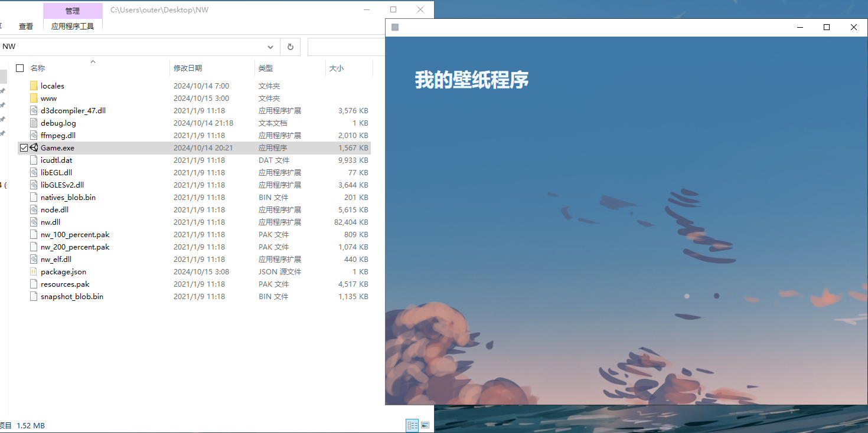Click the nw.dll file icon
Image resolution: width=868 pixels, height=433 pixels.
[34, 222]
